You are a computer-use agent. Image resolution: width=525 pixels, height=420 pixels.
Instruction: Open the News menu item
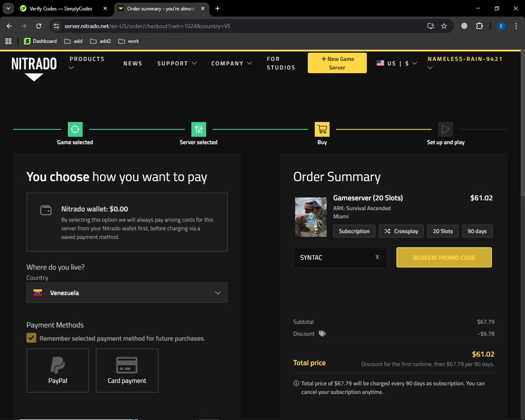pos(133,63)
